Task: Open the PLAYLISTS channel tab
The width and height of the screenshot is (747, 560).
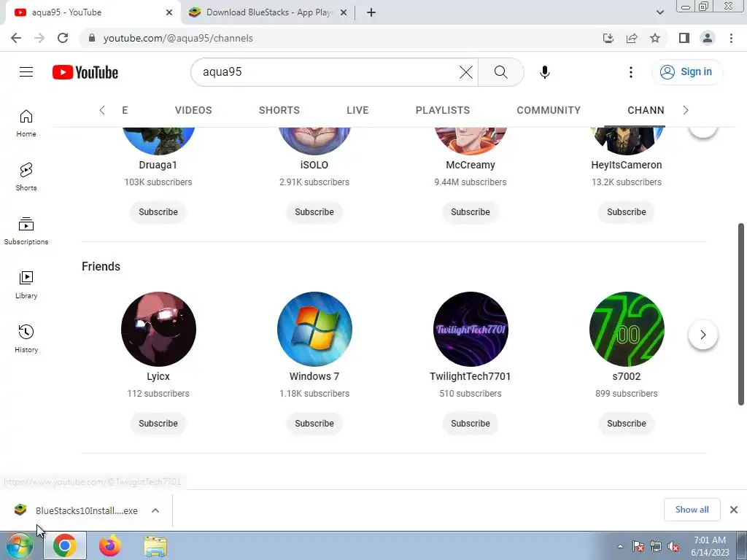Action: [x=443, y=110]
